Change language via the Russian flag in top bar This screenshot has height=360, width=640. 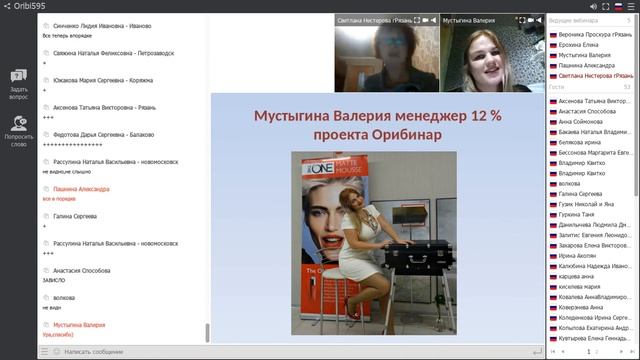pyautogui.click(x=618, y=7)
